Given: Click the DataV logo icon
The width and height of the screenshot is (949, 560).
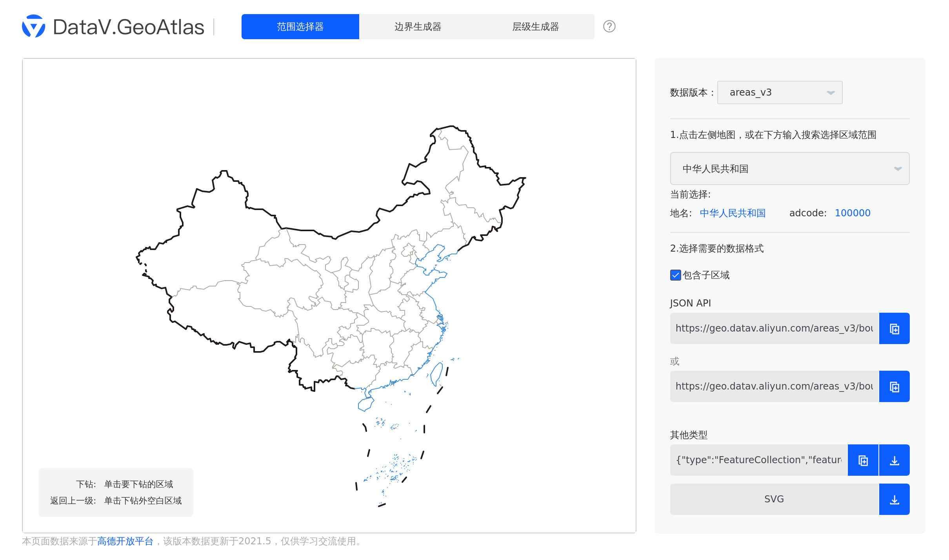Looking at the screenshot, I should (33, 26).
